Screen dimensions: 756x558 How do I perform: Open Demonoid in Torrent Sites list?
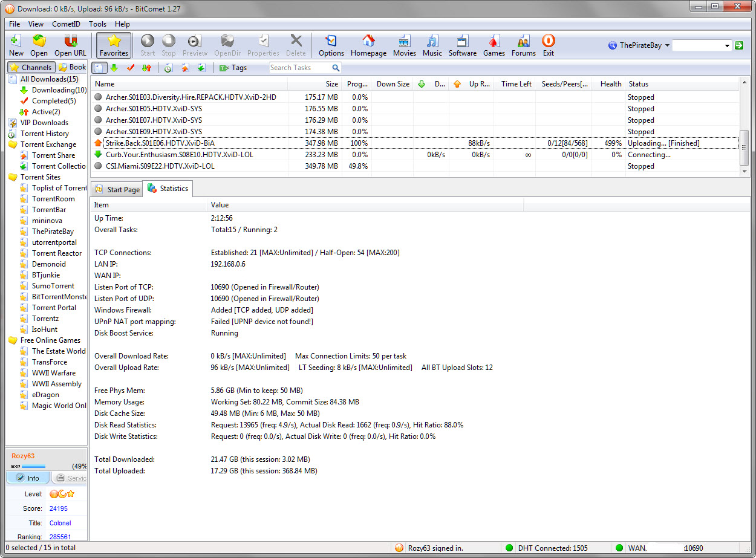click(x=43, y=264)
